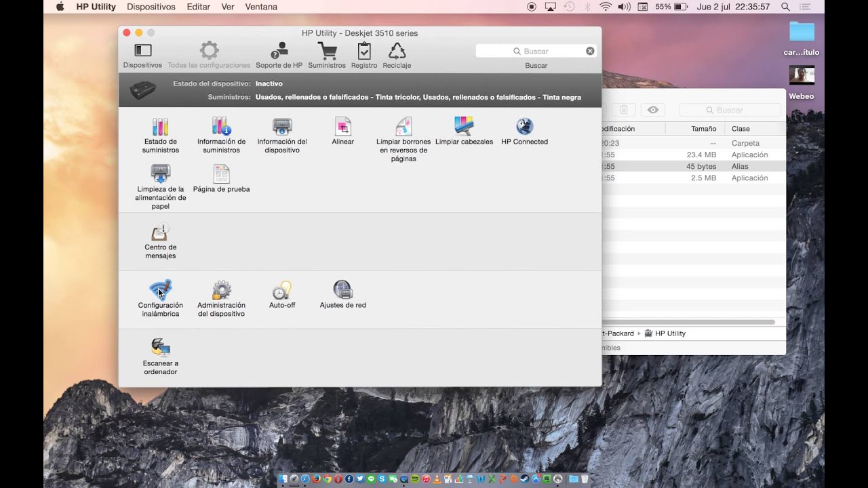Open Auto-off settings
868x488 pixels.
pos(282,295)
